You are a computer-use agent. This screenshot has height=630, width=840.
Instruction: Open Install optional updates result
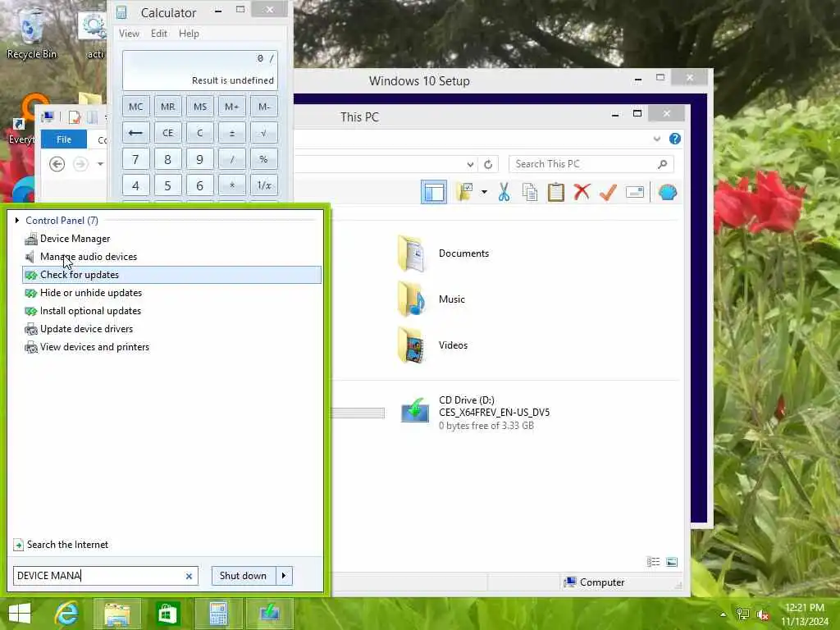pyautogui.click(x=171, y=311)
